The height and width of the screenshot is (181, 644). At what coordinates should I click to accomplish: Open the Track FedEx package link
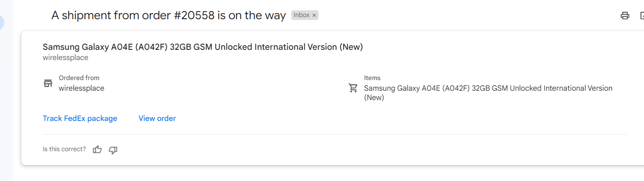click(80, 118)
